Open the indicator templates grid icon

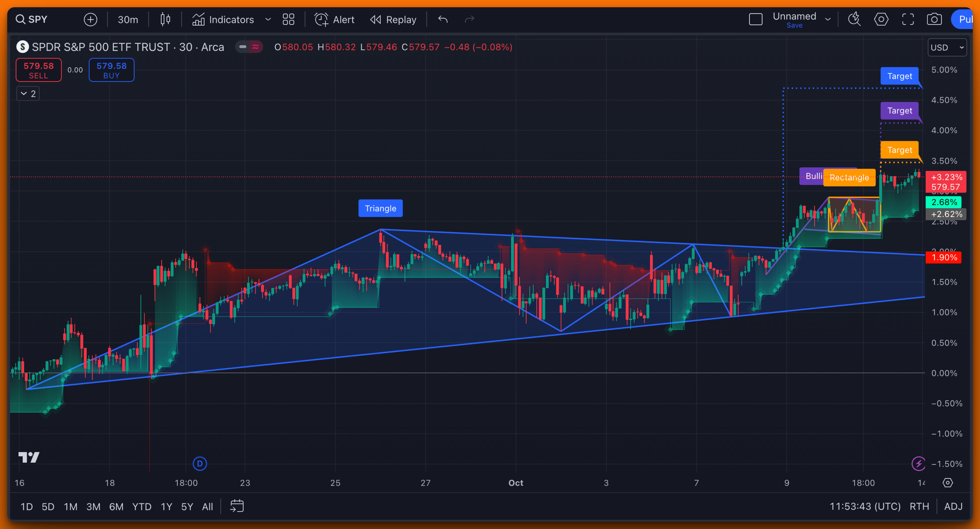(x=288, y=19)
